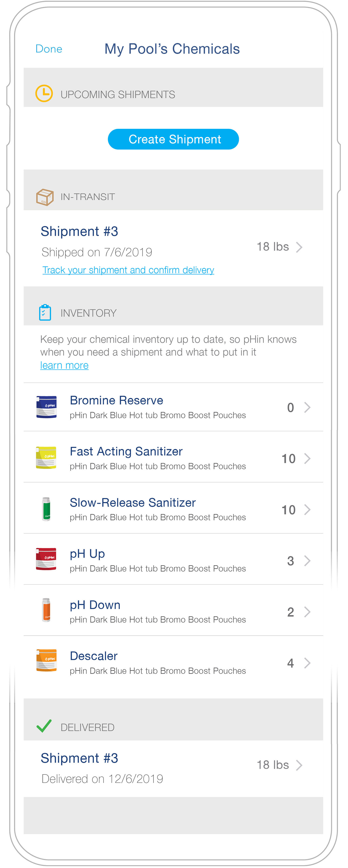Tap the pH Up red pouch image

pyautogui.click(x=47, y=559)
